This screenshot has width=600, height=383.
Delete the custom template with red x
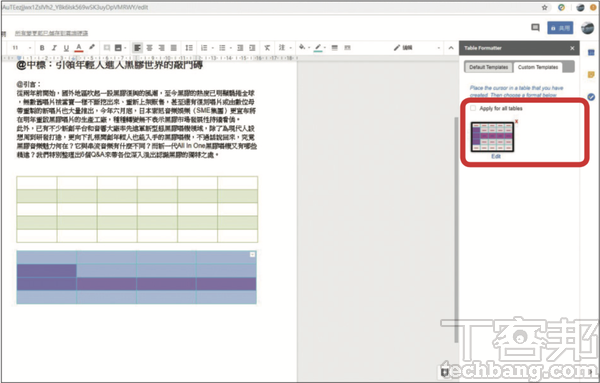click(517, 122)
